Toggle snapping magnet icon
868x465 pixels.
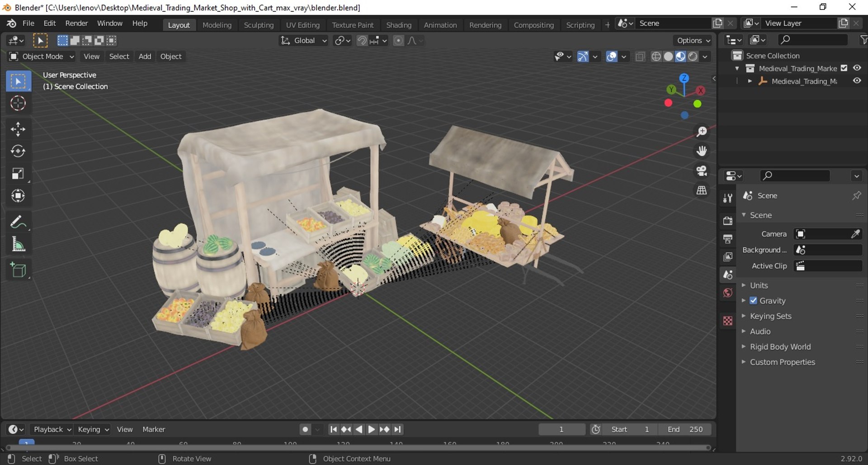pos(362,41)
